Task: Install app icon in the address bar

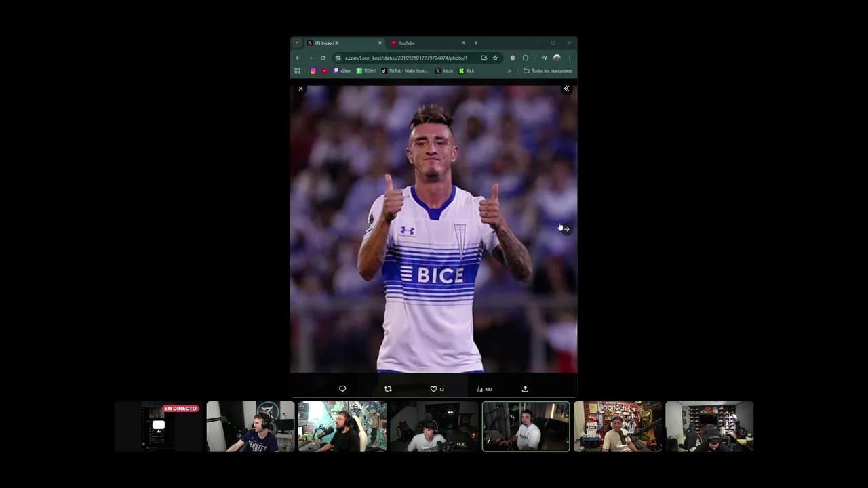Action: point(484,58)
